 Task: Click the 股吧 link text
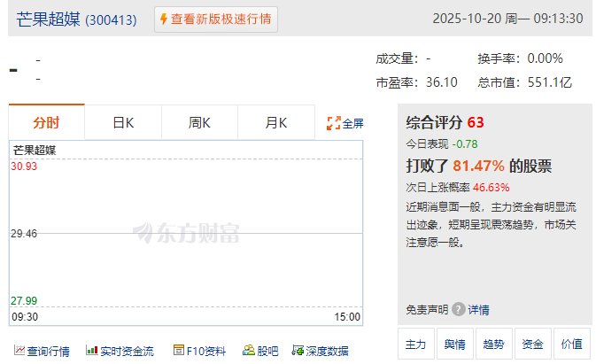coord(267,351)
